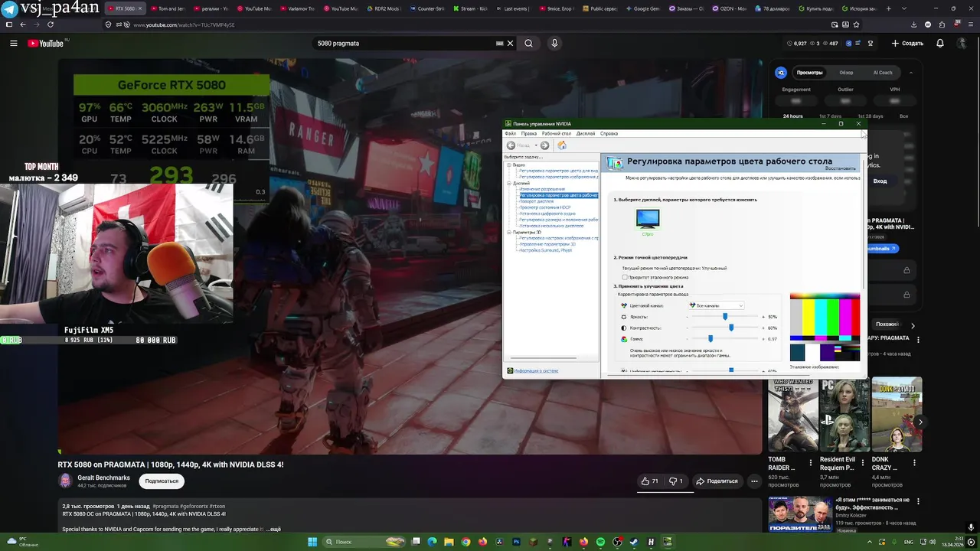Click the YouTube search magnifier button
This screenshot has height=551, width=980.
pos(528,44)
